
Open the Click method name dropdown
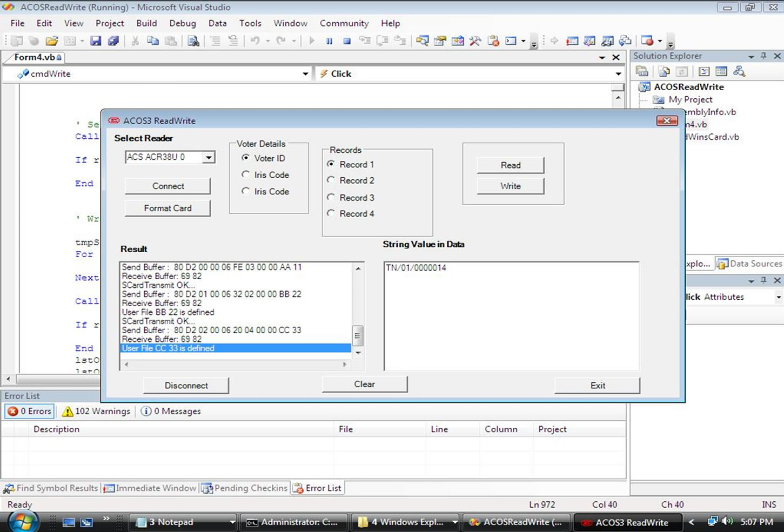click(x=618, y=74)
